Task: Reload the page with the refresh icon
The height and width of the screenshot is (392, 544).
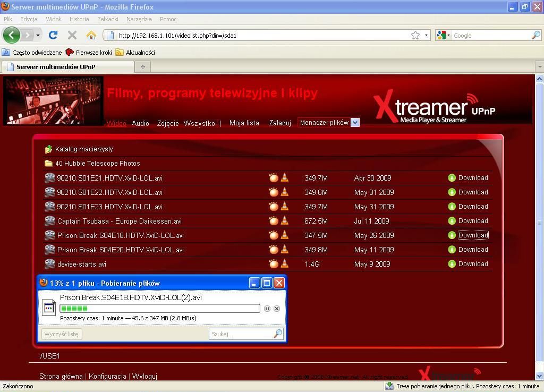Action: 53,35
